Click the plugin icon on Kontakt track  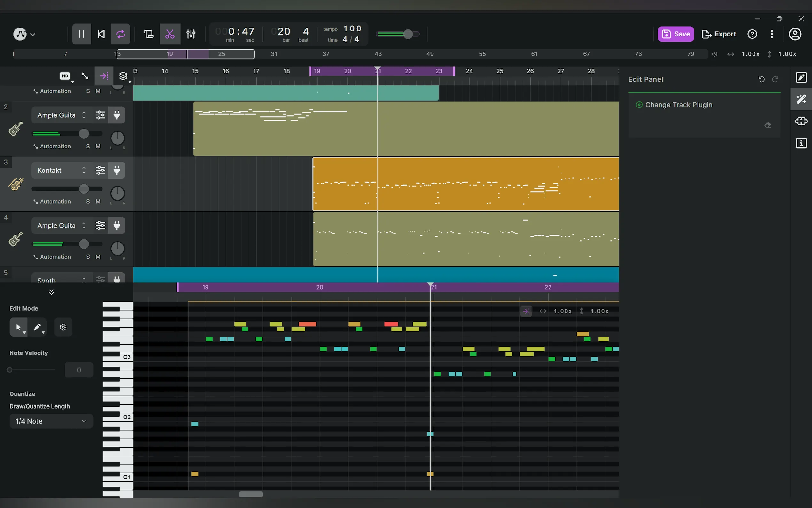117,170
